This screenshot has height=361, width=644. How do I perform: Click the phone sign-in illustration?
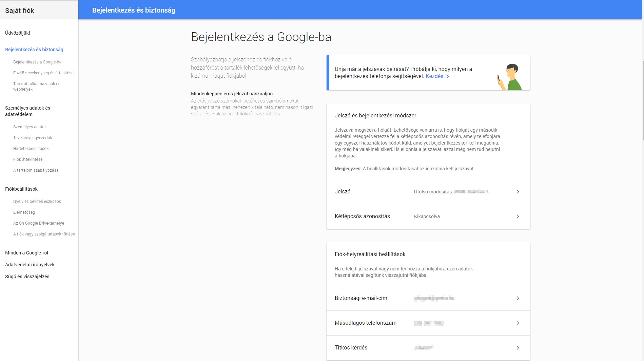coord(510,77)
